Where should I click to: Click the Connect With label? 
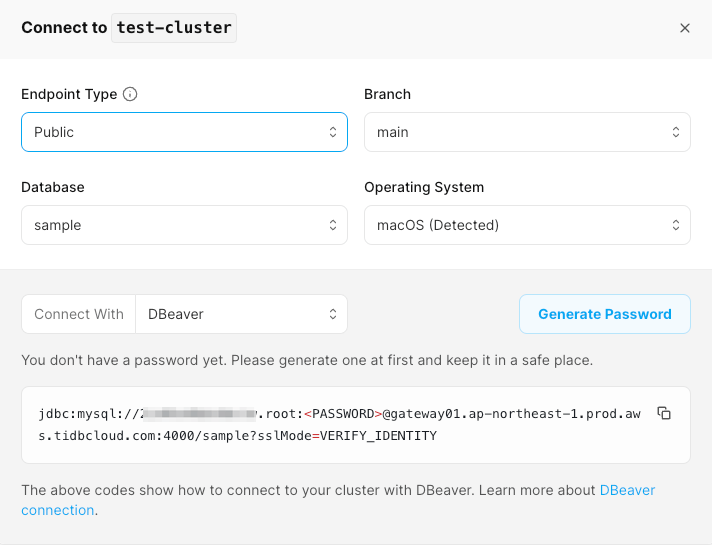(79, 314)
